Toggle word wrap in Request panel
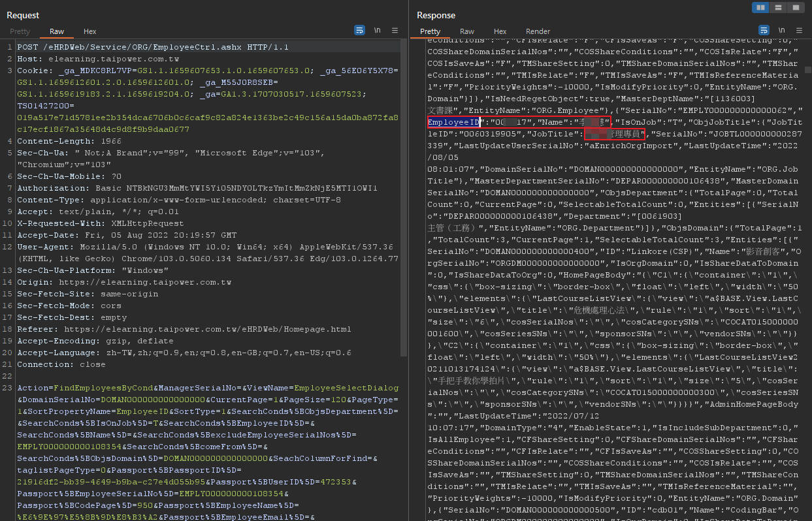Viewport: 812px width, 521px height. pyautogui.click(x=359, y=30)
